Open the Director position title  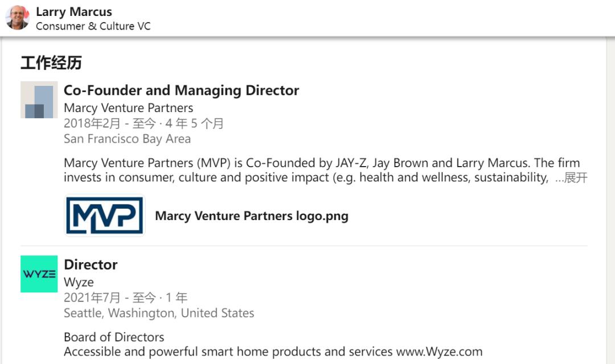click(91, 264)
